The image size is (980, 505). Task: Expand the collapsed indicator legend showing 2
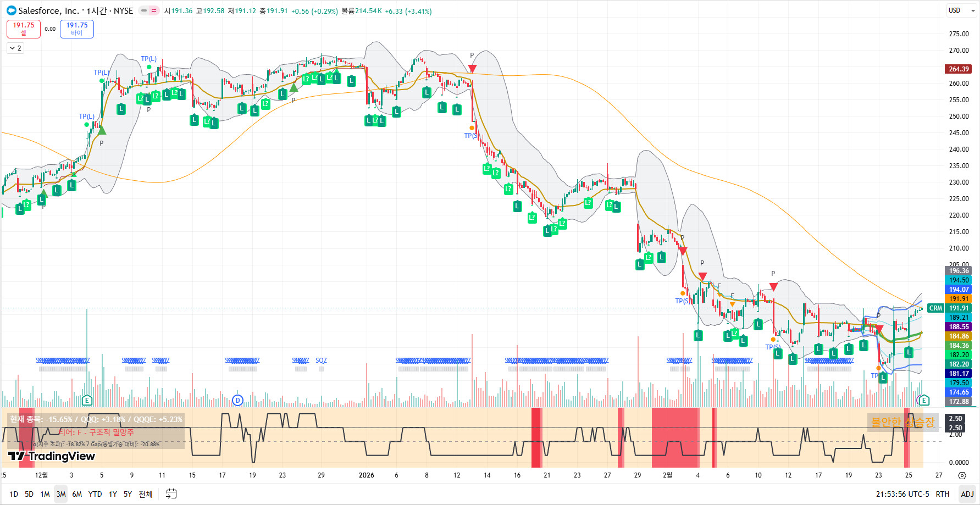tap(15, 48)
